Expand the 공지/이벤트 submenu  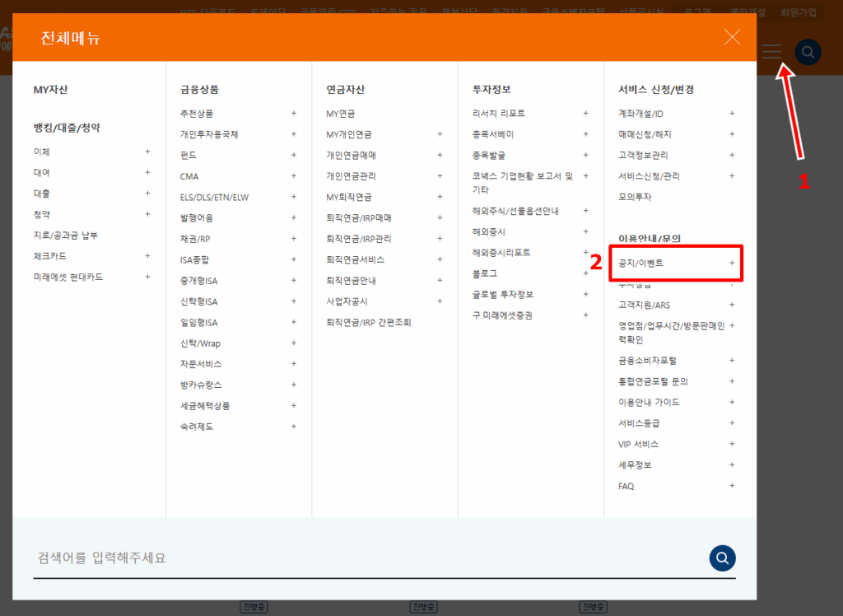click(731, 263)
